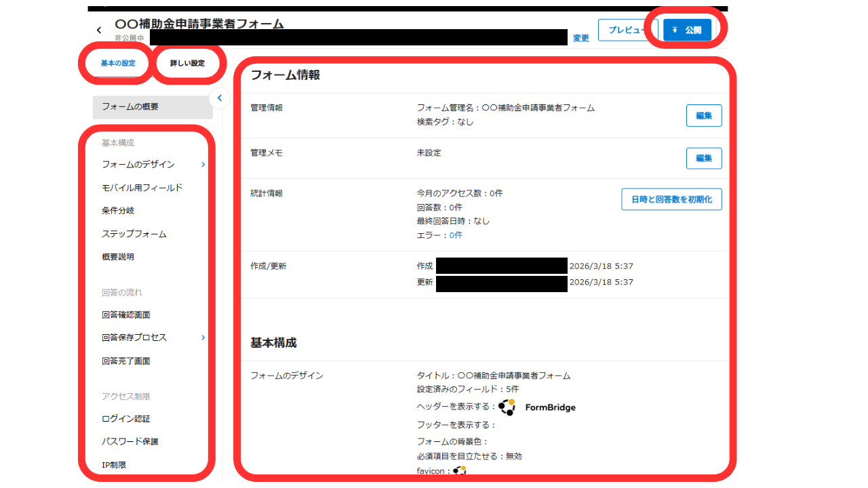Viewport: 868px width, 488px height.
Task: Click the プレビュー button
Action: [628, 30]
